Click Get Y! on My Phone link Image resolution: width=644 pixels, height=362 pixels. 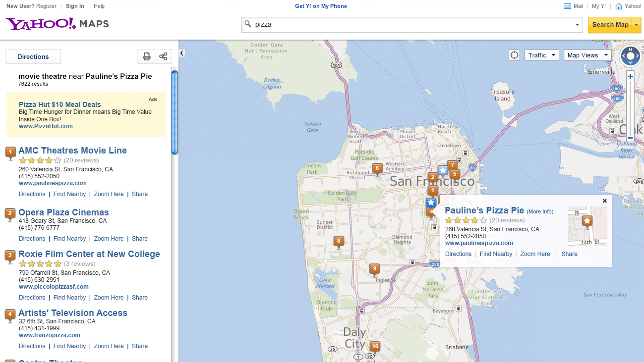[x=321, y=6]
